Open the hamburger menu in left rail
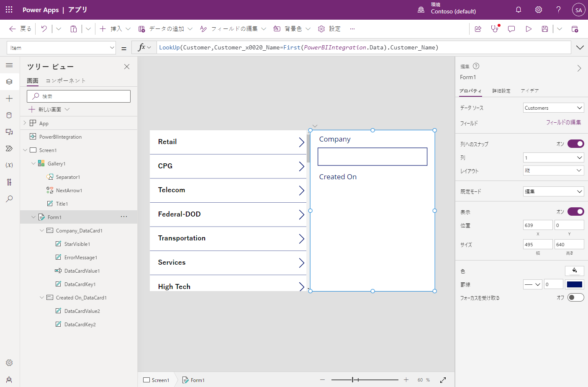The width and height of the screenshot is (588, 387). pyautogui.click(x=9, y=65)
